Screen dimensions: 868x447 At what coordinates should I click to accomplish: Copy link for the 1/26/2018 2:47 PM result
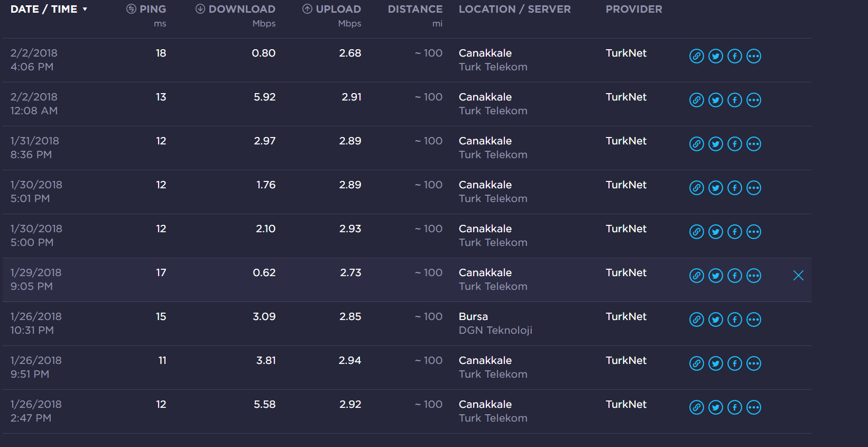tap(697, 407)
